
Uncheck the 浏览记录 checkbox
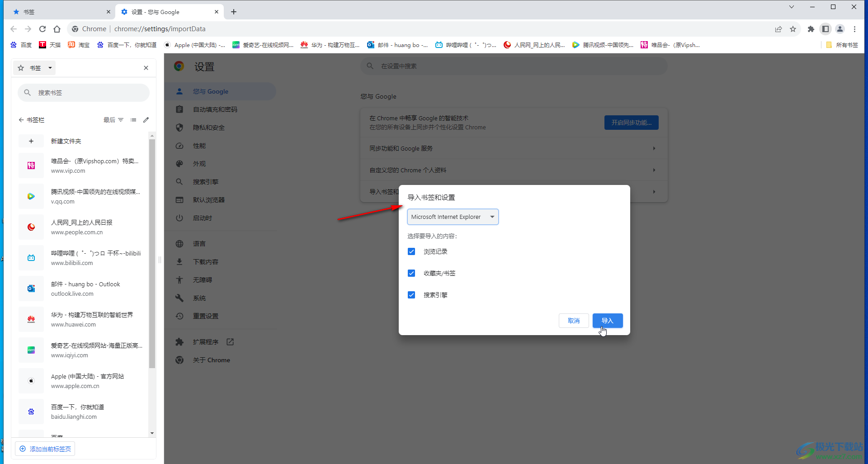tap(411, 251)
